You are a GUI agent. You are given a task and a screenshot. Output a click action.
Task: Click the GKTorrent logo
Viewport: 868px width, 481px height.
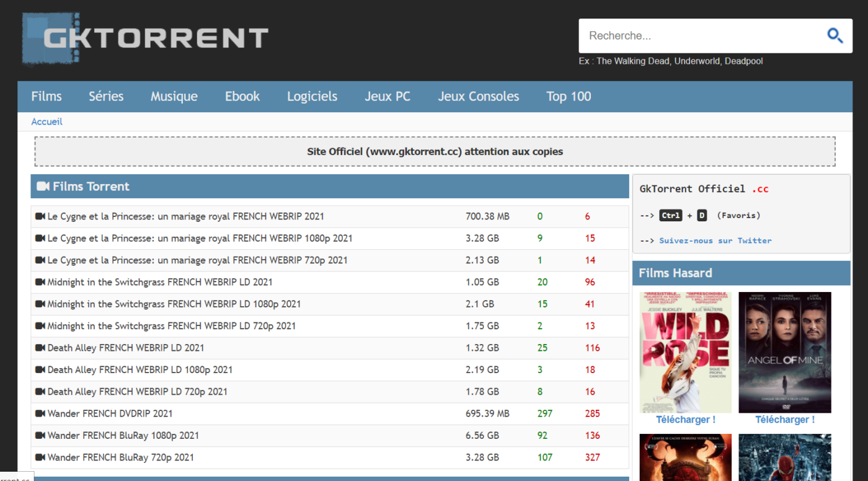[x=145, y=38]
